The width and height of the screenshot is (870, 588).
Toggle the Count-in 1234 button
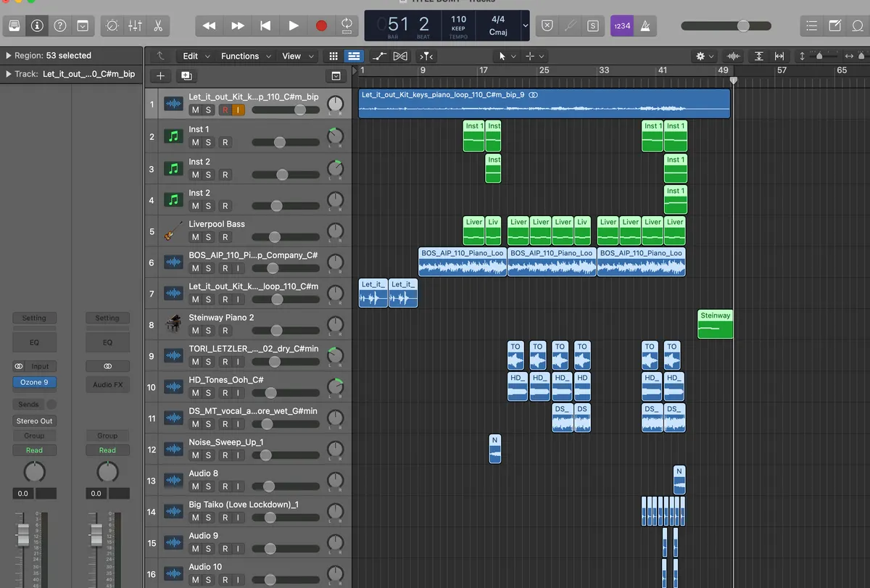coord(621,26)
